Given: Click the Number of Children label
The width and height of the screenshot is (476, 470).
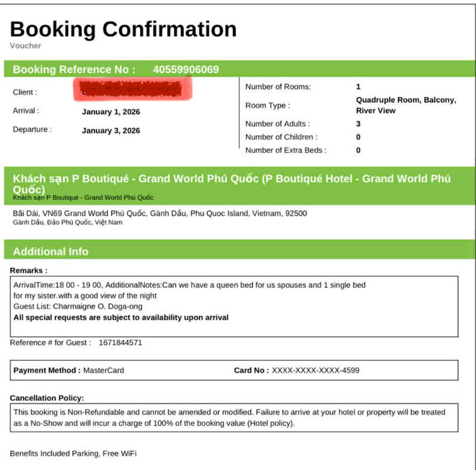Looking at the screenshot, I should (x=281, y=137).
